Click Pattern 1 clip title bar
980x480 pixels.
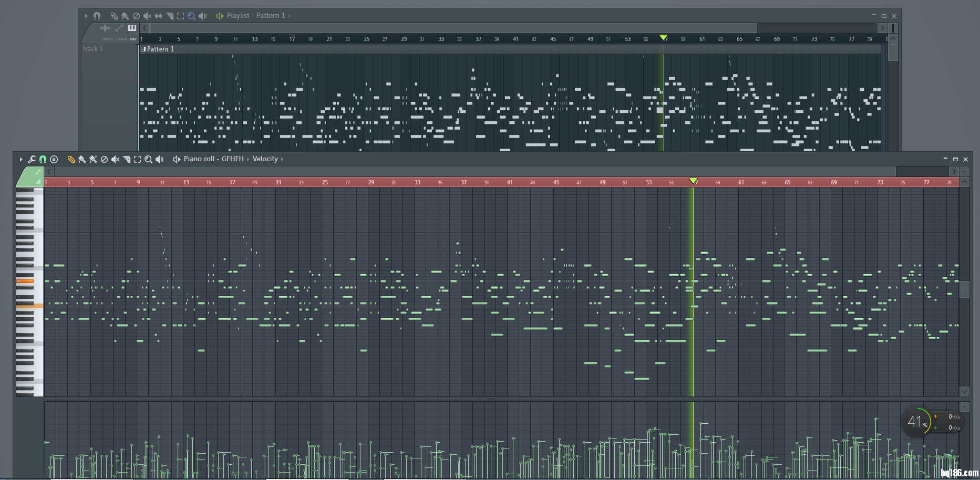point(511,49)
